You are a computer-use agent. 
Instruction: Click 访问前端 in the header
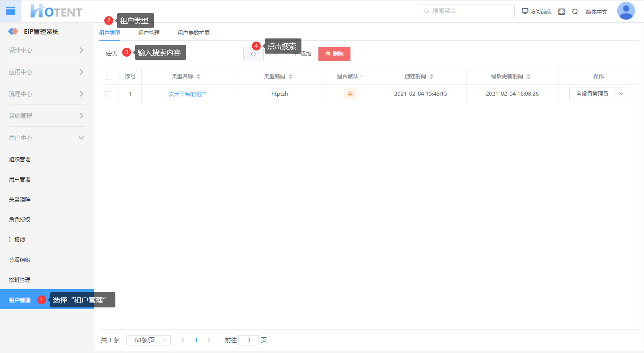537,12
